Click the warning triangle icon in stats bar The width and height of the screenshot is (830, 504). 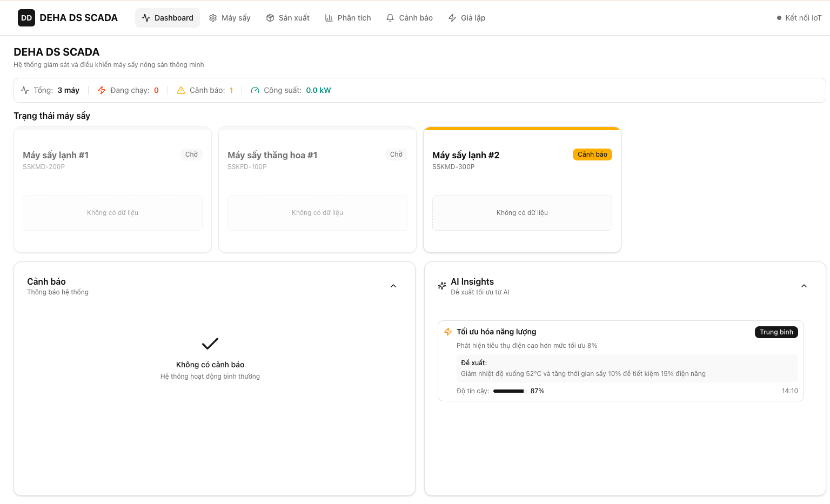pos(181,90)
